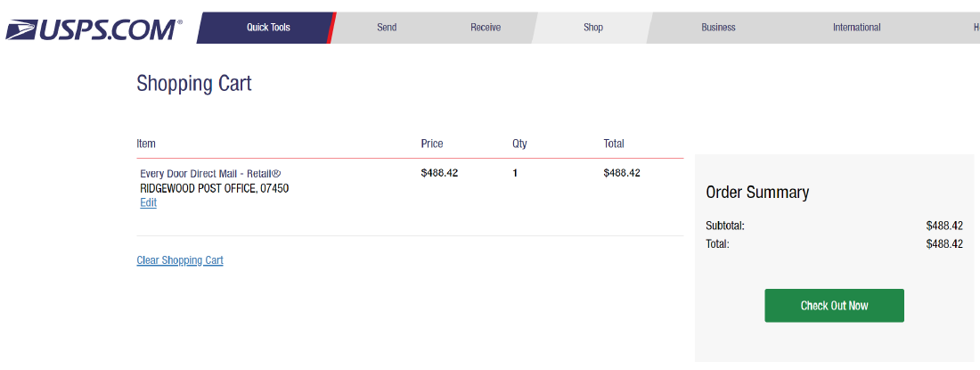Select the Shop navigation tab

pos(593,28)
